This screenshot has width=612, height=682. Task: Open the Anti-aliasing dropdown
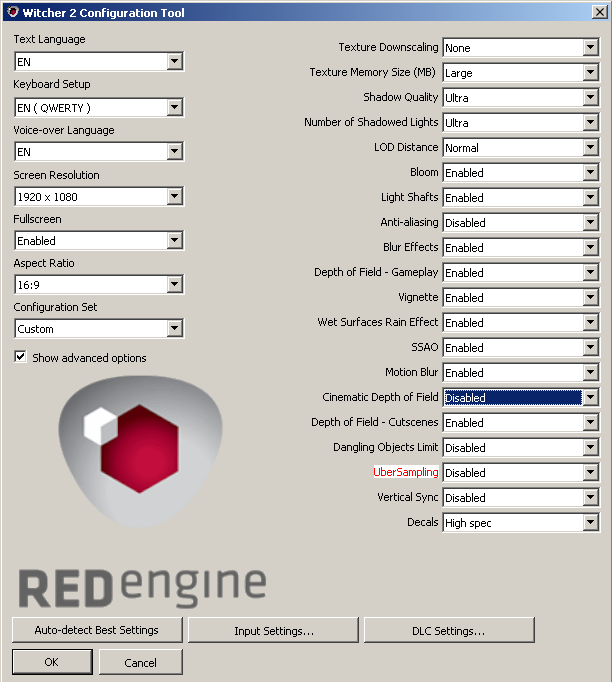(x=521, y=223)
